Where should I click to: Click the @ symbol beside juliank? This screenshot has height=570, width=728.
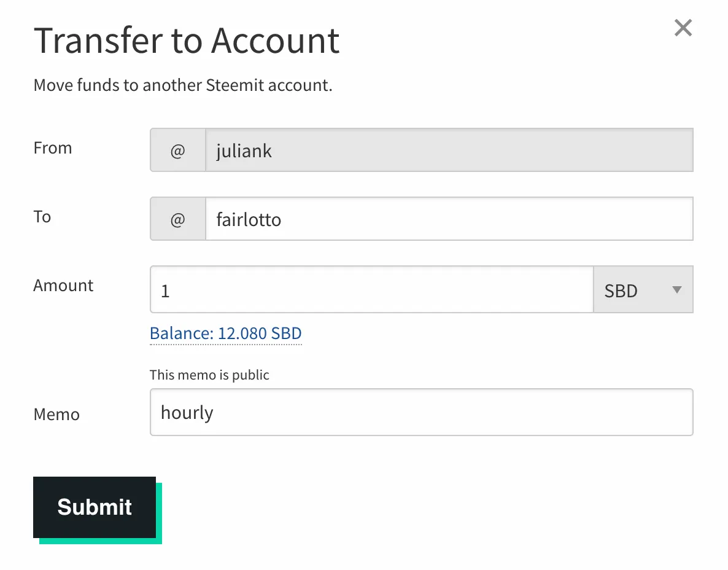177,150
